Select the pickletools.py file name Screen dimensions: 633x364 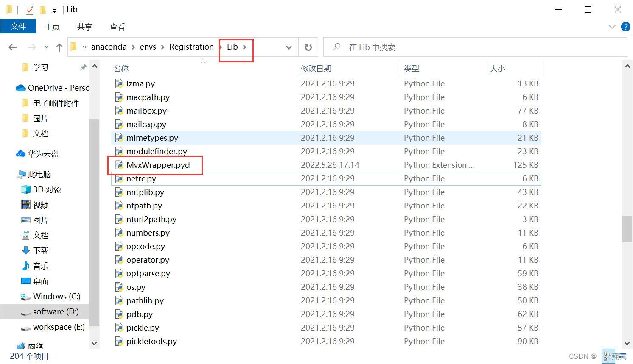click(151, 341)
